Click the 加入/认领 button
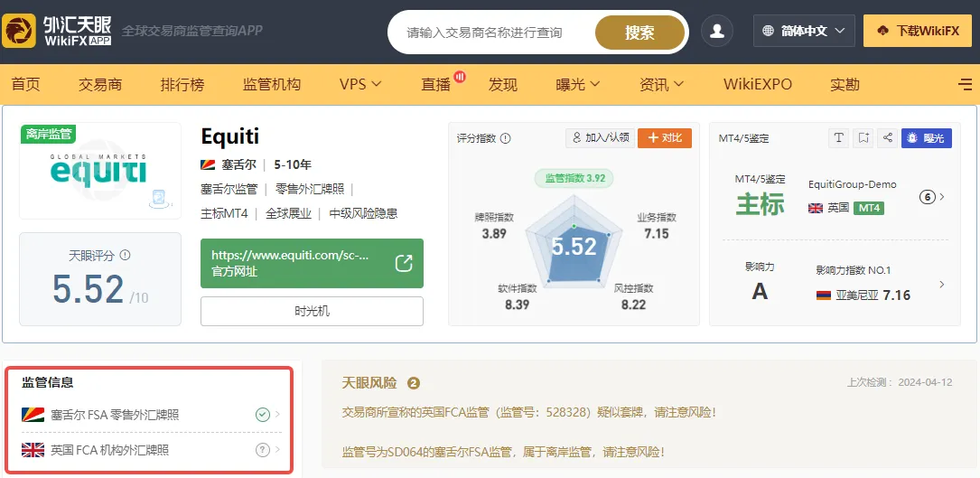 click(x=600, y=138)
